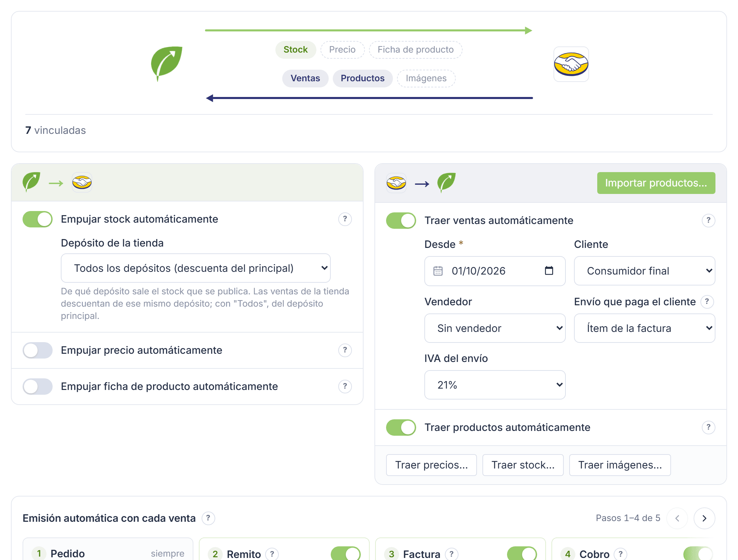Click Importar productos button

coord(656,183)
